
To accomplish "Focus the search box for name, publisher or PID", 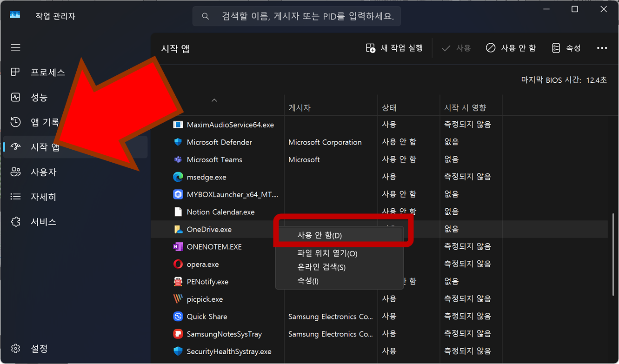I will [297, 16].
